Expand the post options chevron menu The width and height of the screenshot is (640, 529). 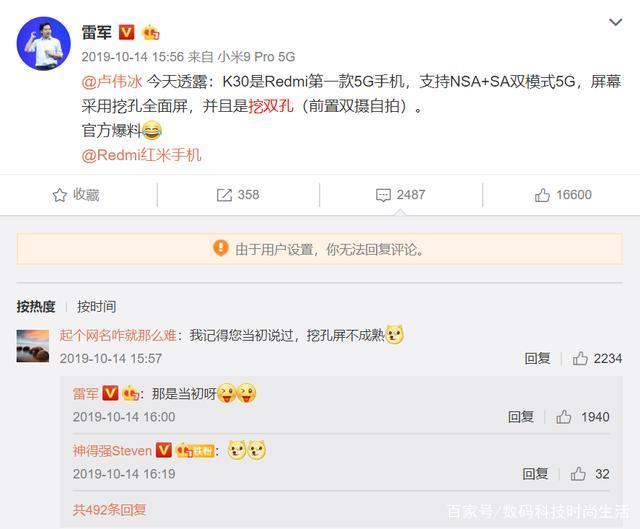(x=616, y=22)
